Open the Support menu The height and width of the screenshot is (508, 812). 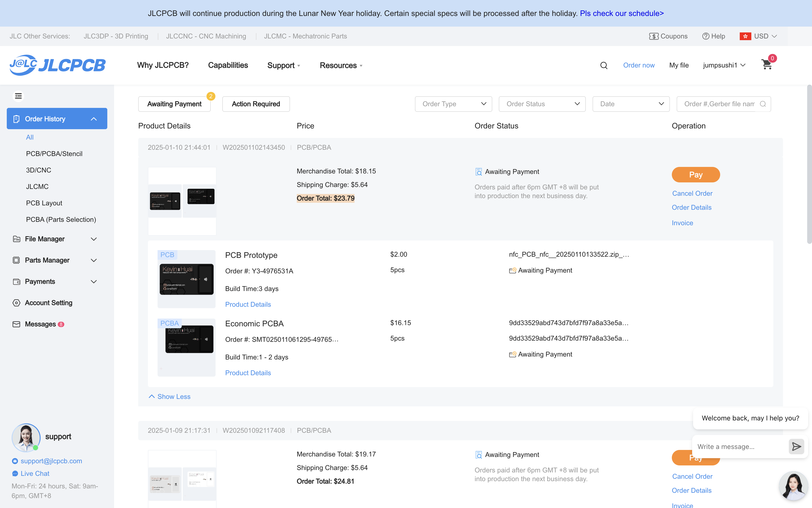click(x=283, y=65)
